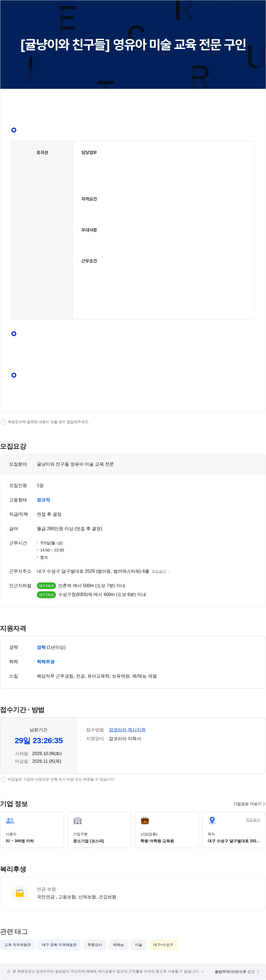Click the 문의 link in the notice

[70, 422]
